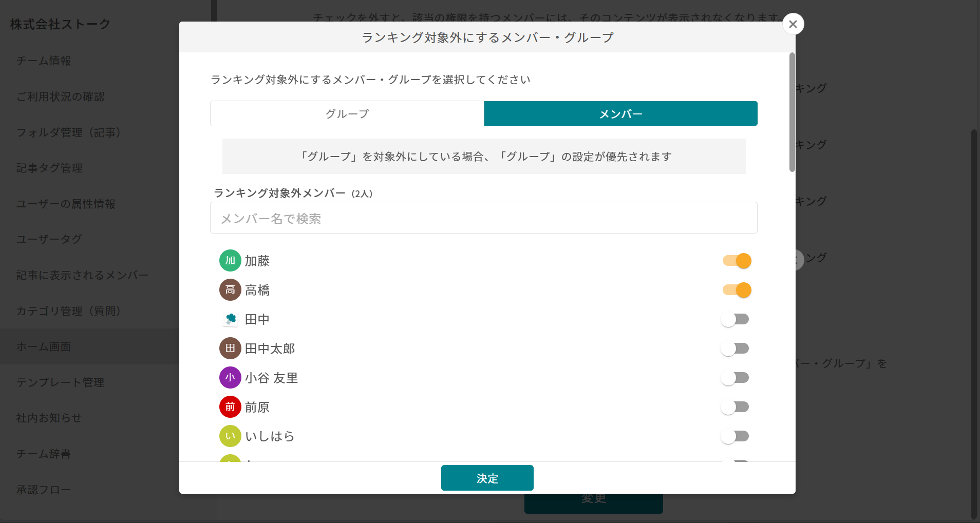Image resolution: width=980 pixels, height=523 pixels.
Task: Click 田中太郎's brown avatar icon
Action: [230, 348]
